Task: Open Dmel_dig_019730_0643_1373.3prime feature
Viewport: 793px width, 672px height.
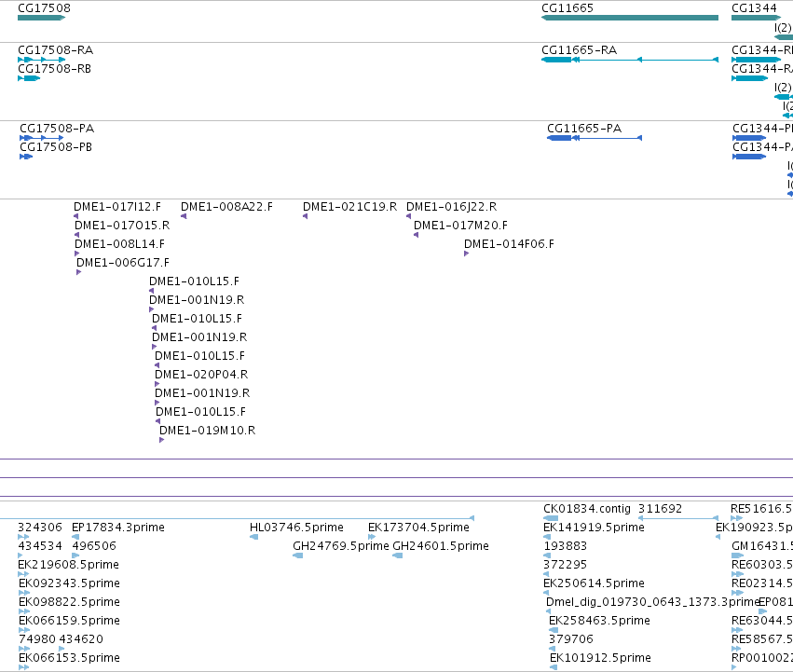Action: (x=549, y=611)
